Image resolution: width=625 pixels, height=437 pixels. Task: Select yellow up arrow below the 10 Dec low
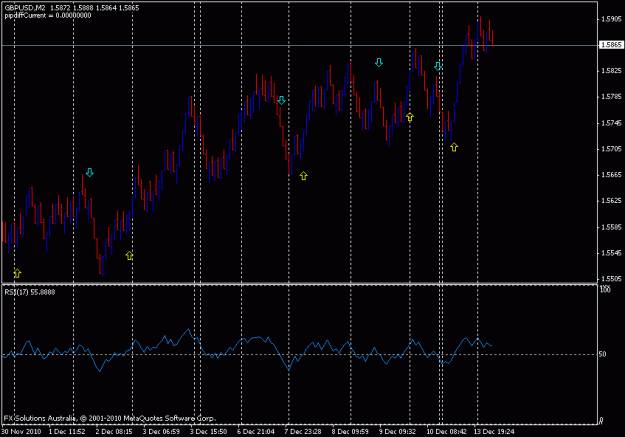click(454, 147)
